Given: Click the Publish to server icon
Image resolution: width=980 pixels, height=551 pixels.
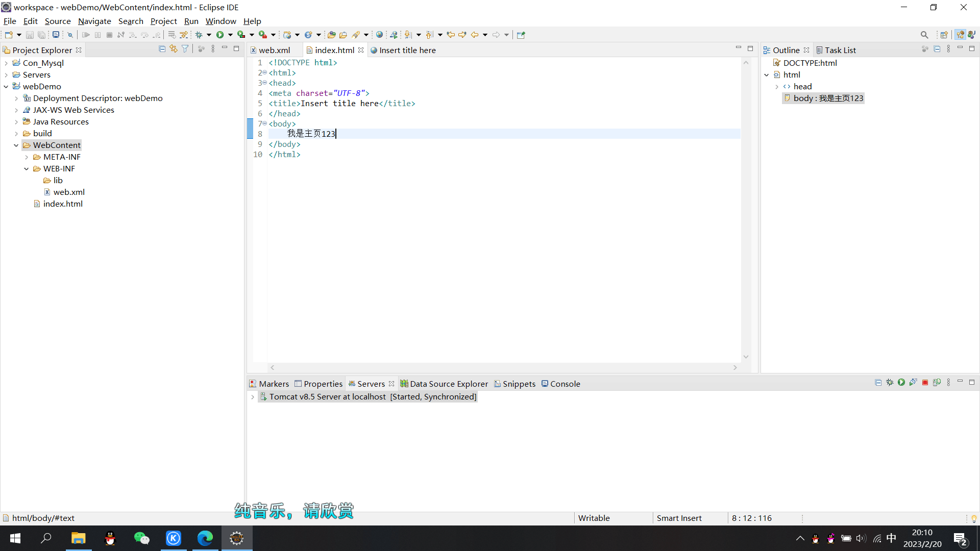Looking at the screenshot, I should tap(937, 383).
